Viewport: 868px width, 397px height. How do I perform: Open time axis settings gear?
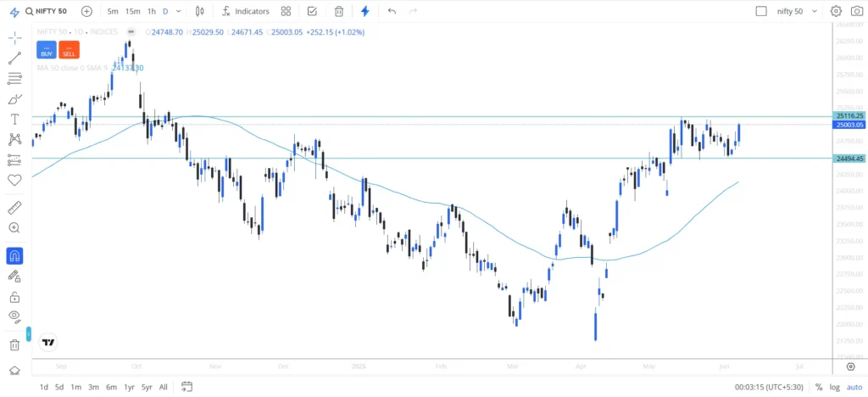[851, 366]
